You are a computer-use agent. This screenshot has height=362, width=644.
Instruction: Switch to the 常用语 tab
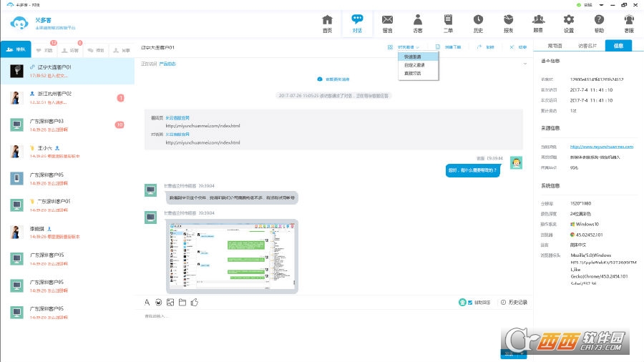click(555, 46)
